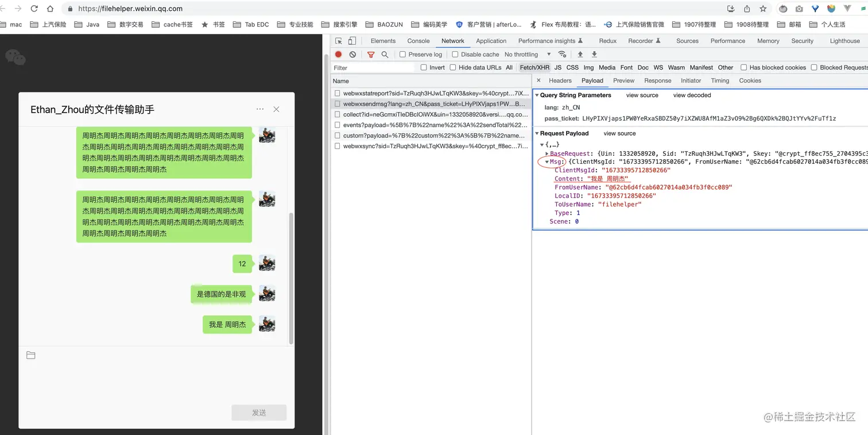Click the 发送 send button

(x=259, y=413)
